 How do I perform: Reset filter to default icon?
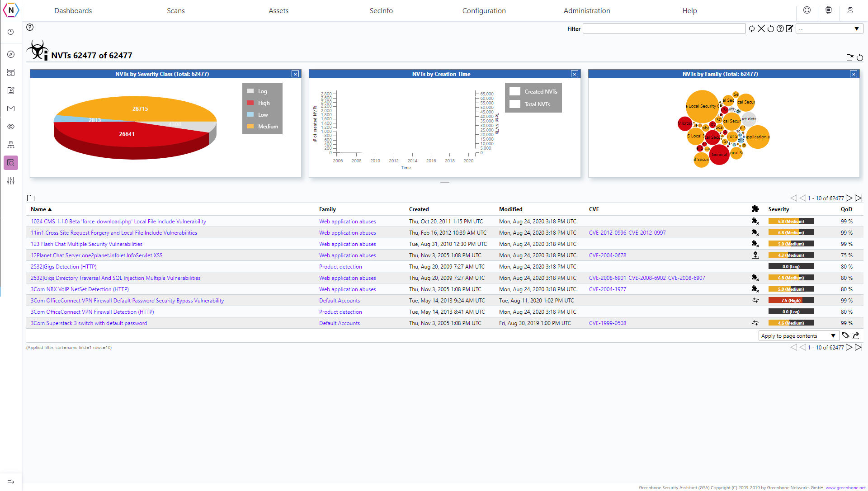click(771, 28)
